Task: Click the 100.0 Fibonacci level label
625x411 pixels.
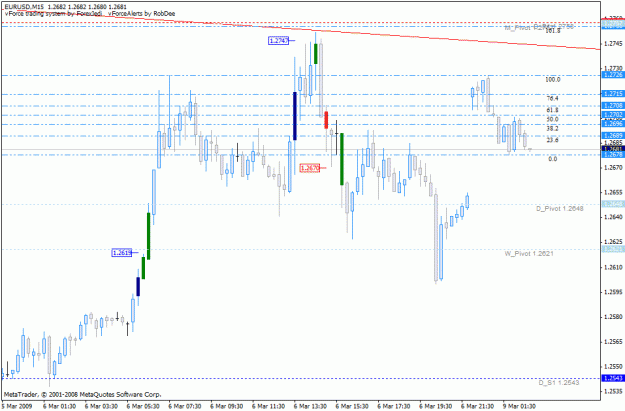Action: pos(552,80)
